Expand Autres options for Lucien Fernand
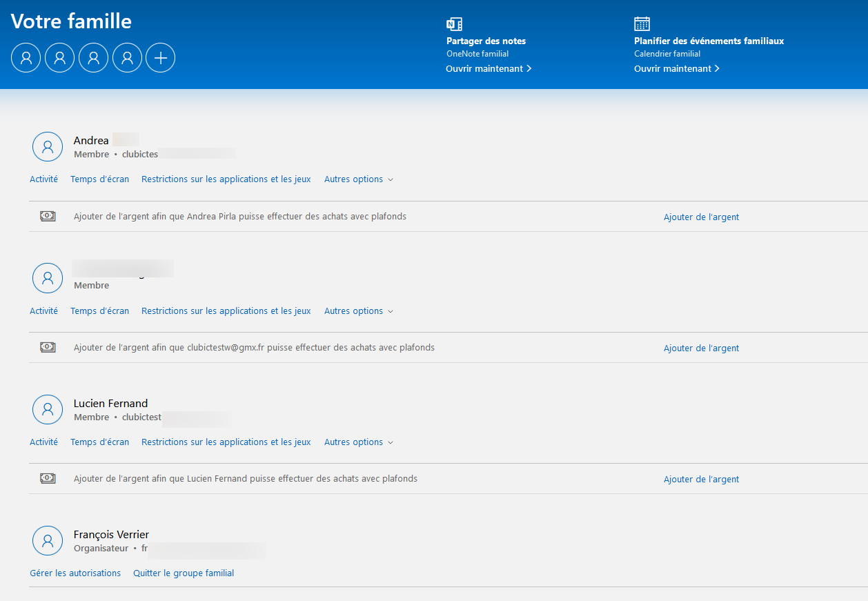Viewport: 868px width, 601px height. (x=359, y=442)
